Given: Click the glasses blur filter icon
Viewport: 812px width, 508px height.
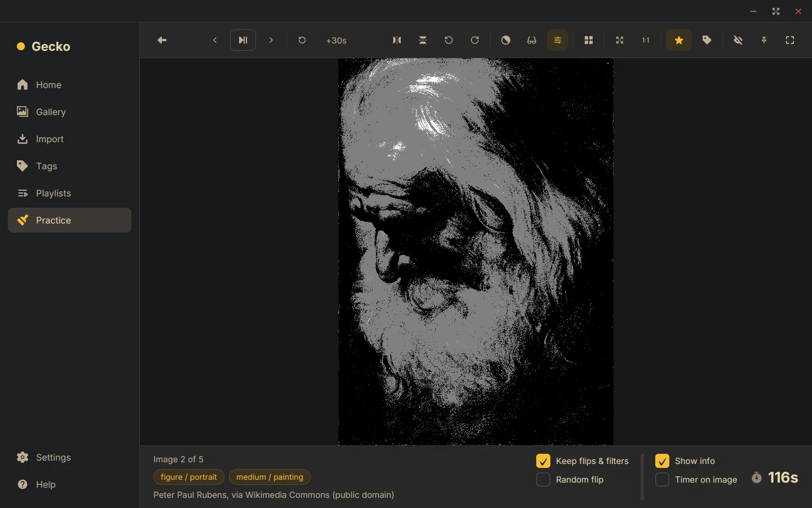Looking at the screenshot, I should coord(532,40).
